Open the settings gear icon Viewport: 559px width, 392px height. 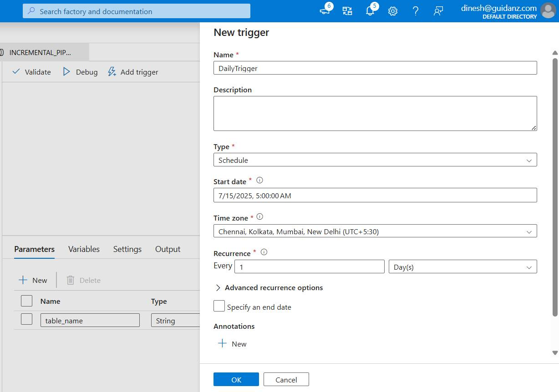pyautogui.click(x=393, y=11)
